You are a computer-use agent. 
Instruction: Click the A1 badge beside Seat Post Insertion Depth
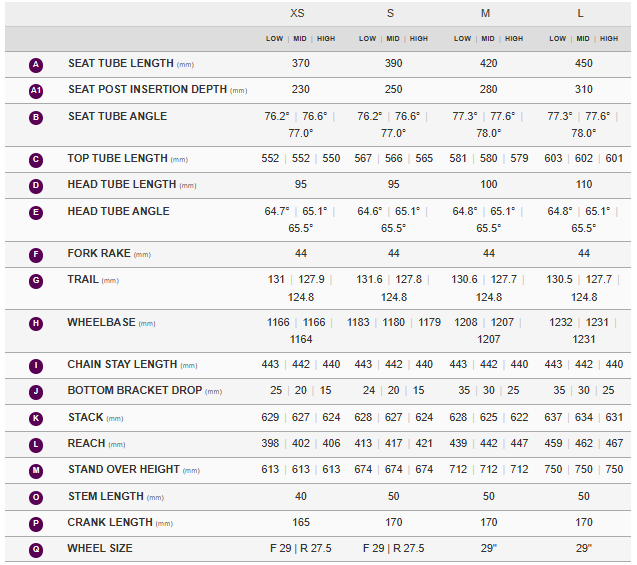point(36,90)
